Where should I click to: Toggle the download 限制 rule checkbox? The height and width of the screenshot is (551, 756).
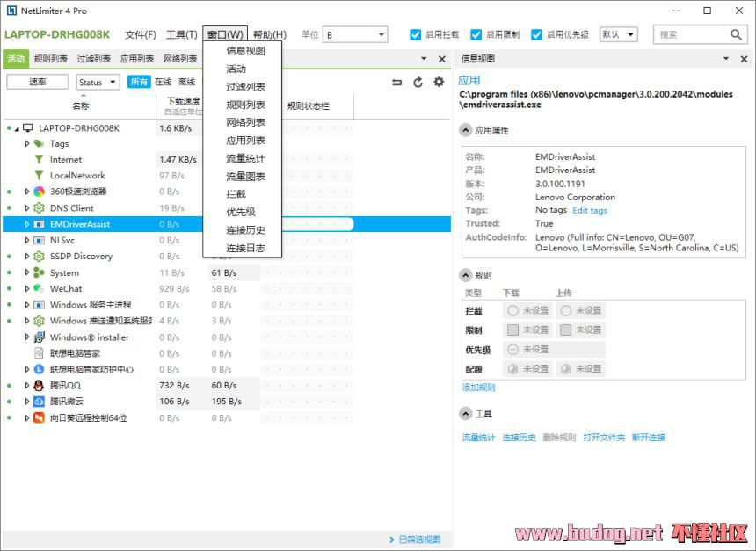pyautogui.click(x=512, y=330)
